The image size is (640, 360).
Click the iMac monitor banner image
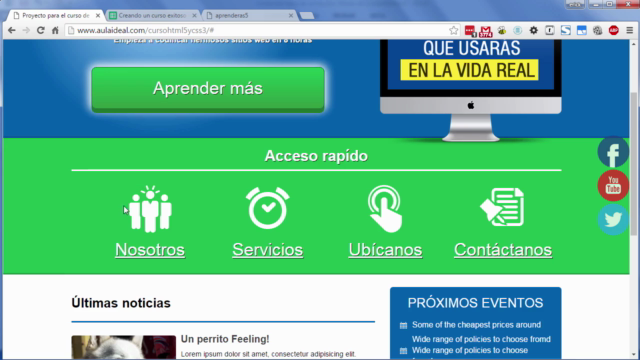[471, 90]
